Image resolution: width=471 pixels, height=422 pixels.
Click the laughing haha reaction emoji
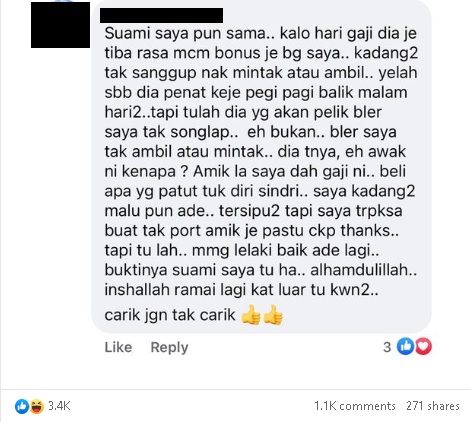point(37,406)
